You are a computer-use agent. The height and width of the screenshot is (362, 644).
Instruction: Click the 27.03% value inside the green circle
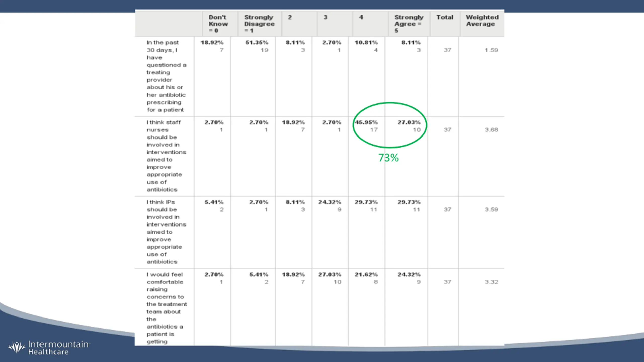(x=409, y=122)
